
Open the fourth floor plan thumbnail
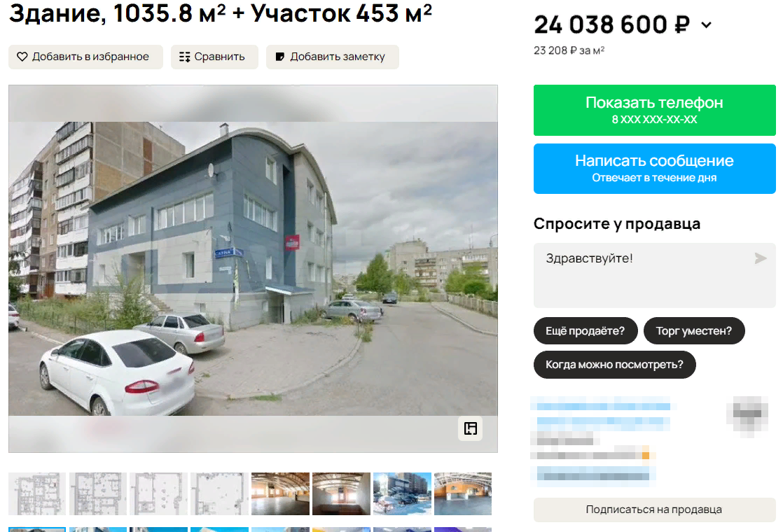(x=219, y=493)
